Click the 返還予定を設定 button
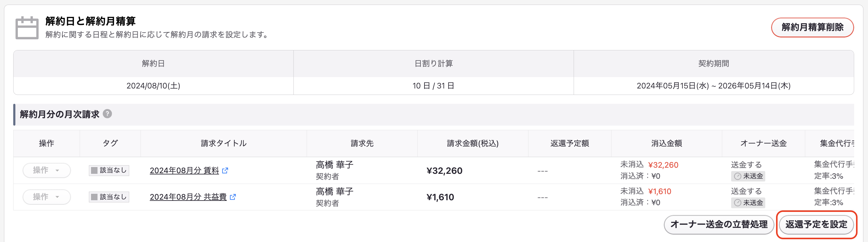Image resolution: width=868 pixels, height=242 pixels. 816,224
